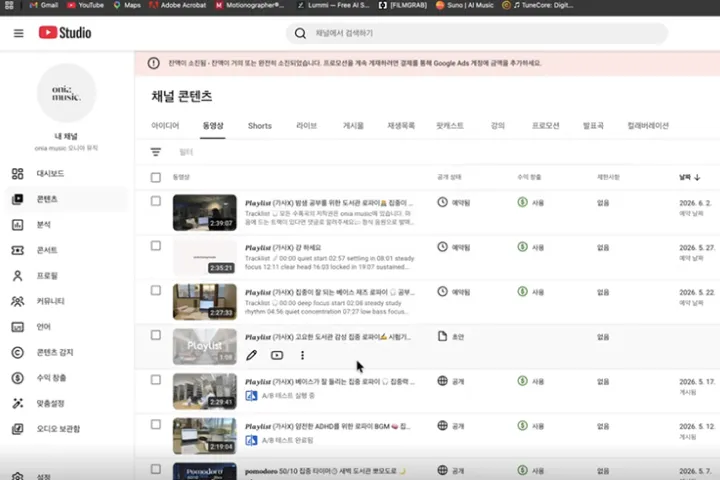Switch to the podcasts tab
Viewport: 720px width, 480px height.
(x=450, y=125)
